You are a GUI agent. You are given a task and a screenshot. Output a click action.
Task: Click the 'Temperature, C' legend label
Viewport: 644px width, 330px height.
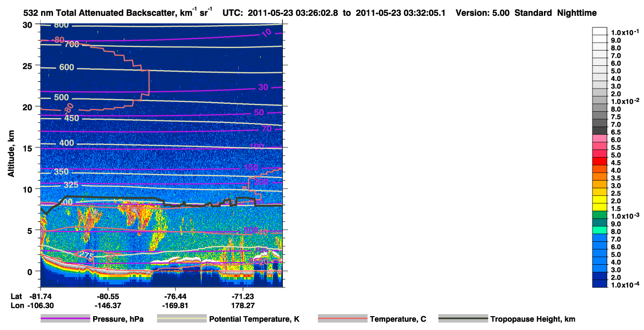398,319
